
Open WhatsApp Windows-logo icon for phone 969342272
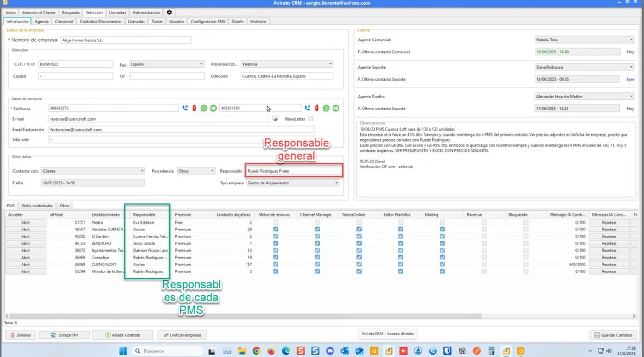pos(213,108)
